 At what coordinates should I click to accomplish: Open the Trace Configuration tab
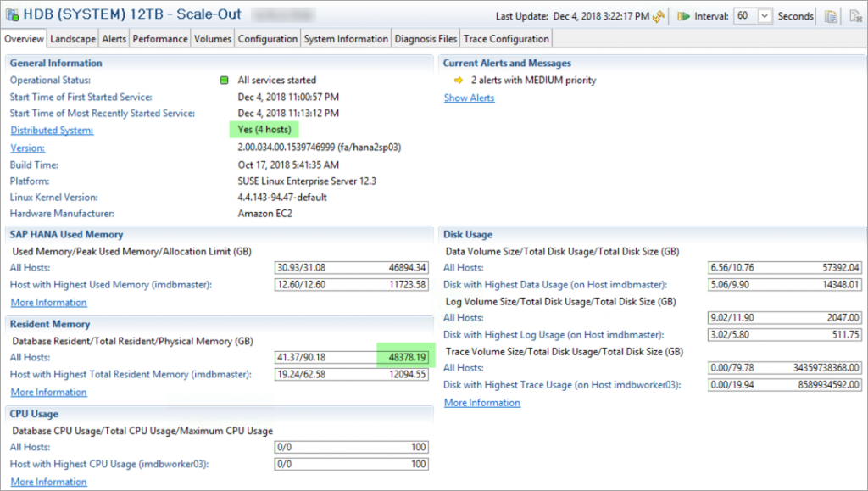tap(506, 38)
